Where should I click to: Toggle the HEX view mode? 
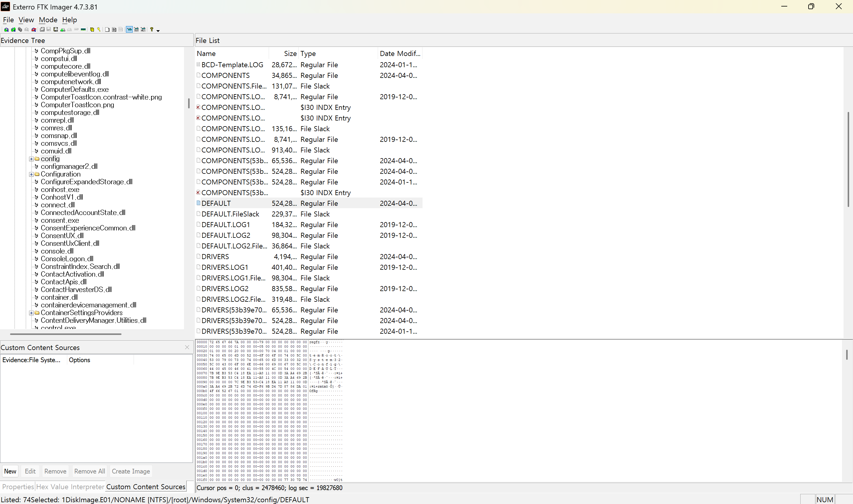tap(143, 30)
